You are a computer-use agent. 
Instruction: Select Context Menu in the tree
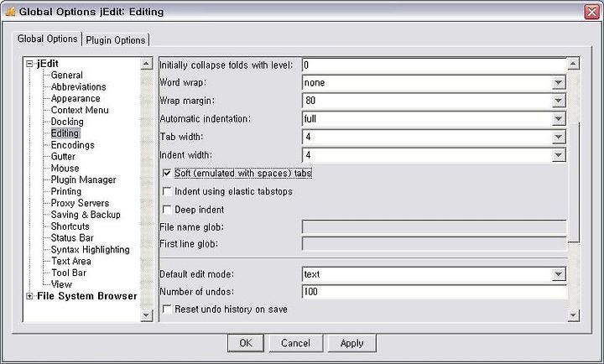point(80,110)
